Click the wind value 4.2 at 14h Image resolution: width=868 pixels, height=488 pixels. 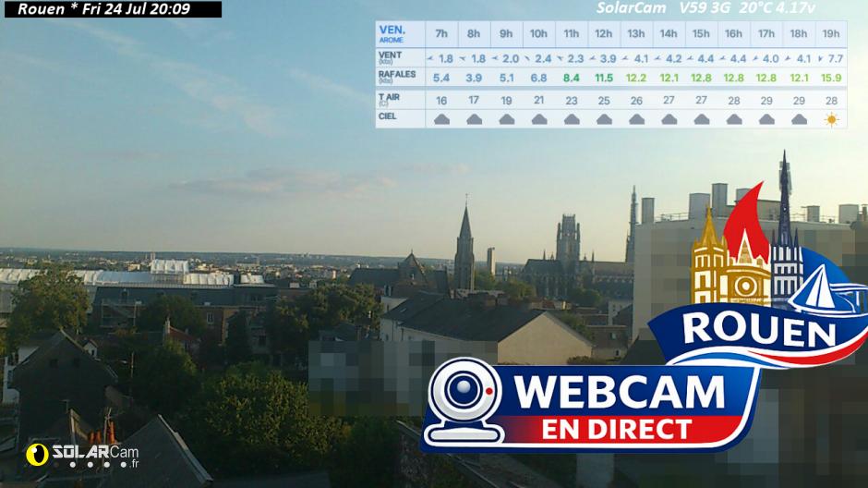[x=674, y=58]
